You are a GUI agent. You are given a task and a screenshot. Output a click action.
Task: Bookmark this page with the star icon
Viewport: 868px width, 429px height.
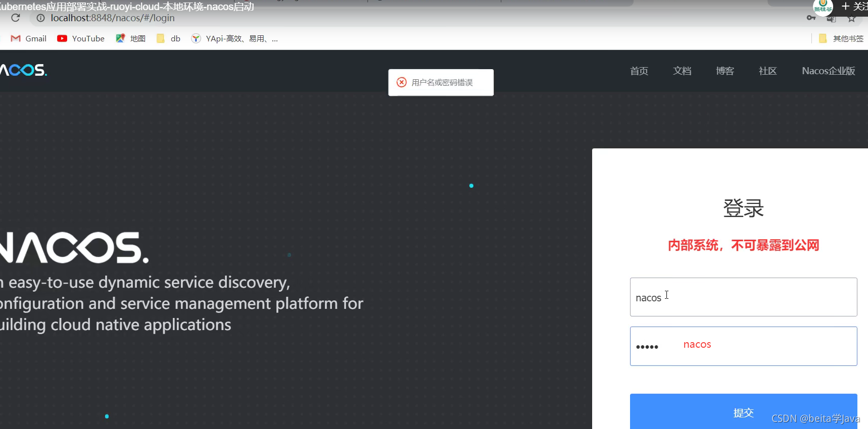pyautogui.click(x=852, y=18)
